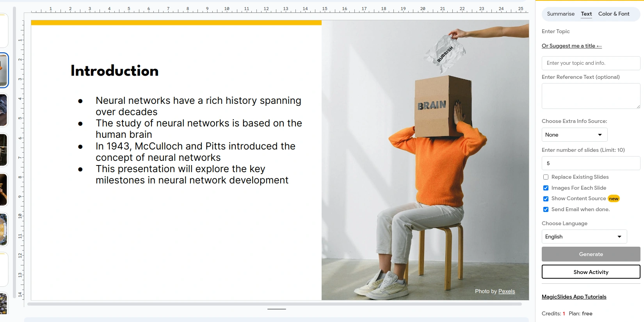Follow the Pexels photo credit link

pyautogui.click(x=506, y=291)
